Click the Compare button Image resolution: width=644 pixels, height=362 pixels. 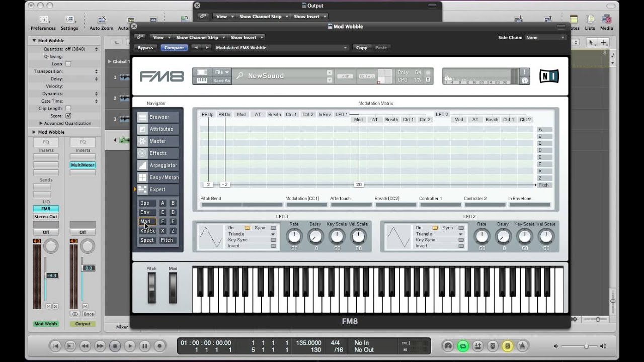(174, 48)
